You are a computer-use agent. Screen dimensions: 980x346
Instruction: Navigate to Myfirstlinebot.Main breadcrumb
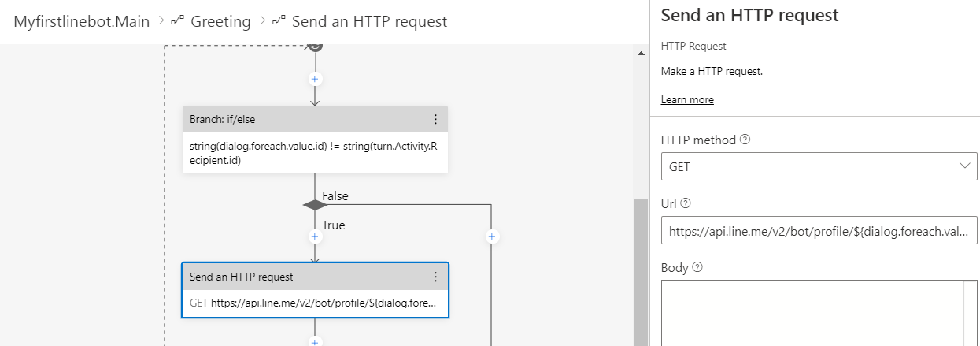point(81,21)
